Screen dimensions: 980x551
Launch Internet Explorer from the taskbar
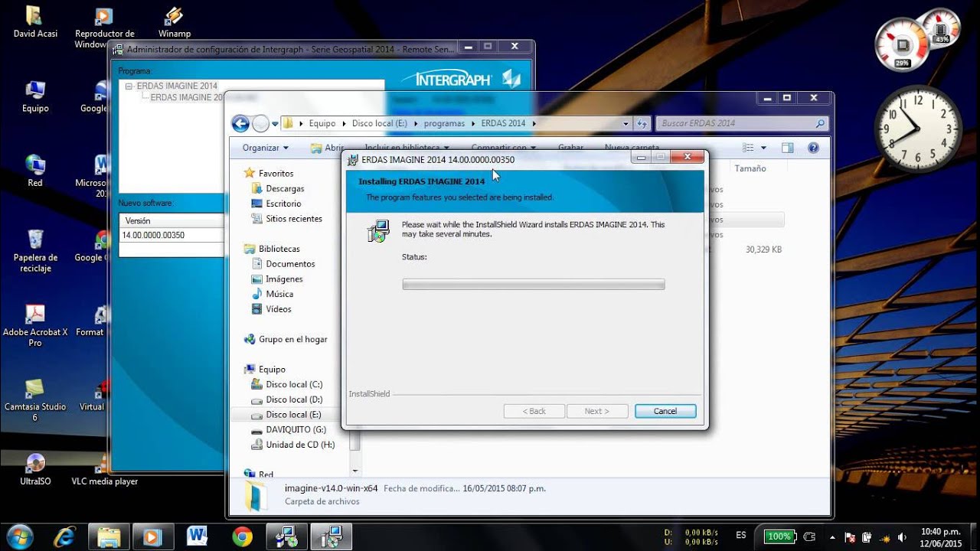pyautogui.click(x=65, y=536)
